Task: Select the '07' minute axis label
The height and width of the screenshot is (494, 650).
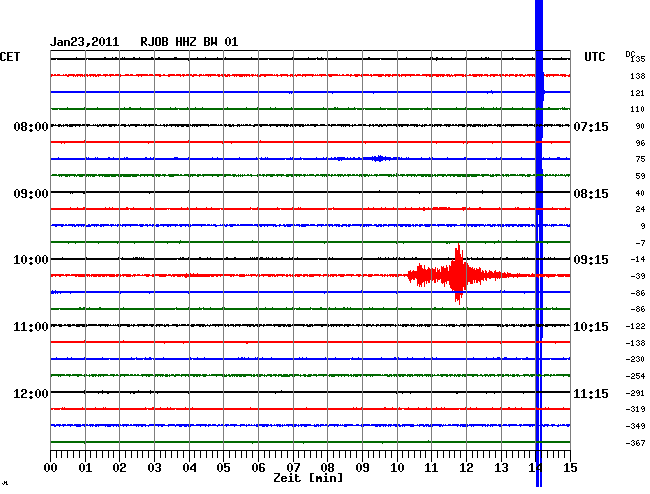Action: click(x=293, y=468)
